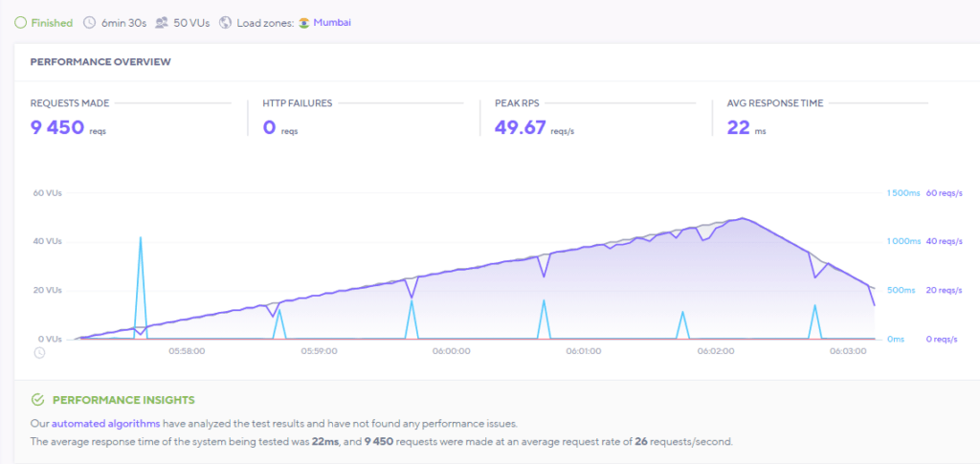Select the Requests Made metric value

[x=57, y=127]
